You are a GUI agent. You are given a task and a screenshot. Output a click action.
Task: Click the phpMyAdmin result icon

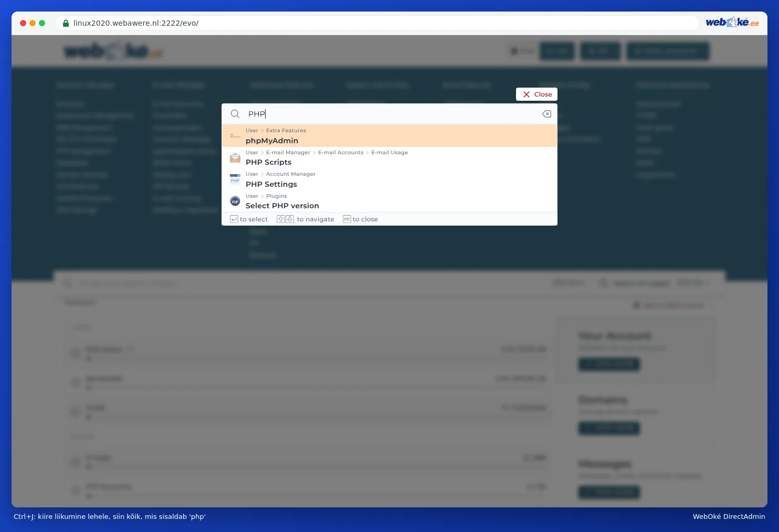tap(235, 136)
